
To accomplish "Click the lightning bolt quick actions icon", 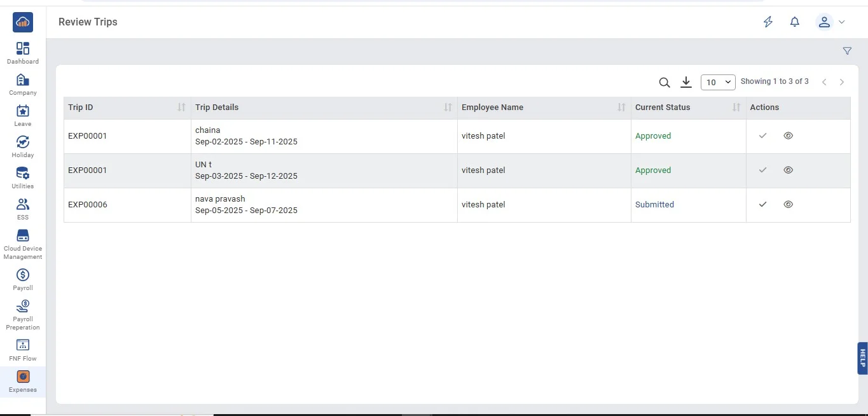I will click(768, 22).
